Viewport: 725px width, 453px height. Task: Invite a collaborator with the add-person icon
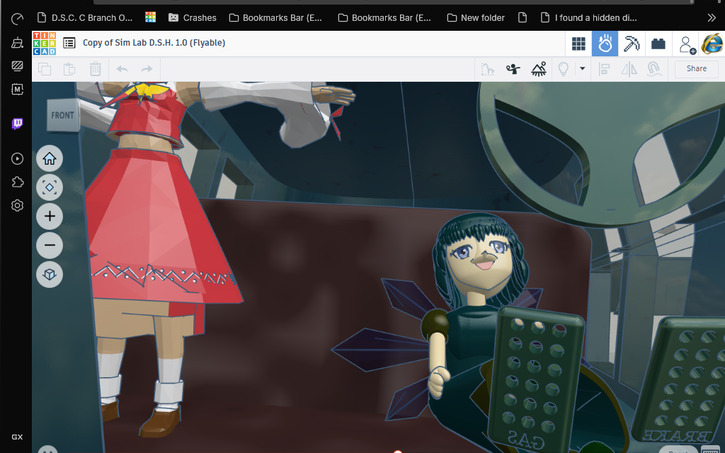click(686, 44)
